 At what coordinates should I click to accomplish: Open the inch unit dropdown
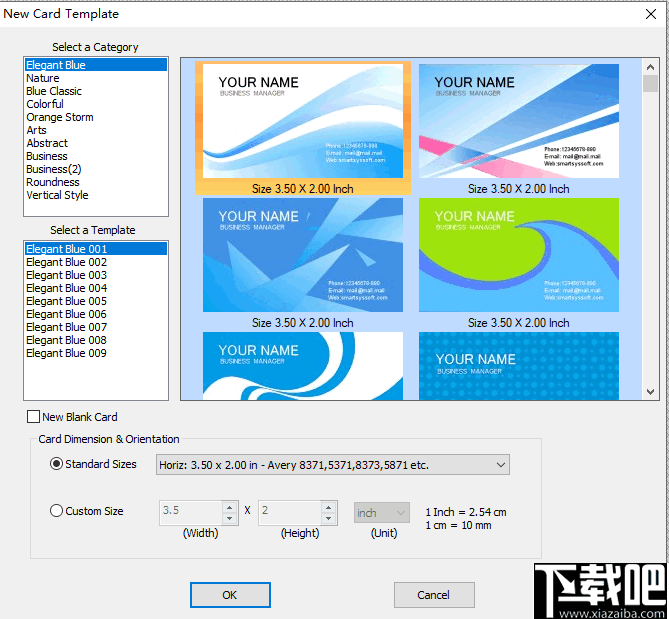tap(381, 512)
